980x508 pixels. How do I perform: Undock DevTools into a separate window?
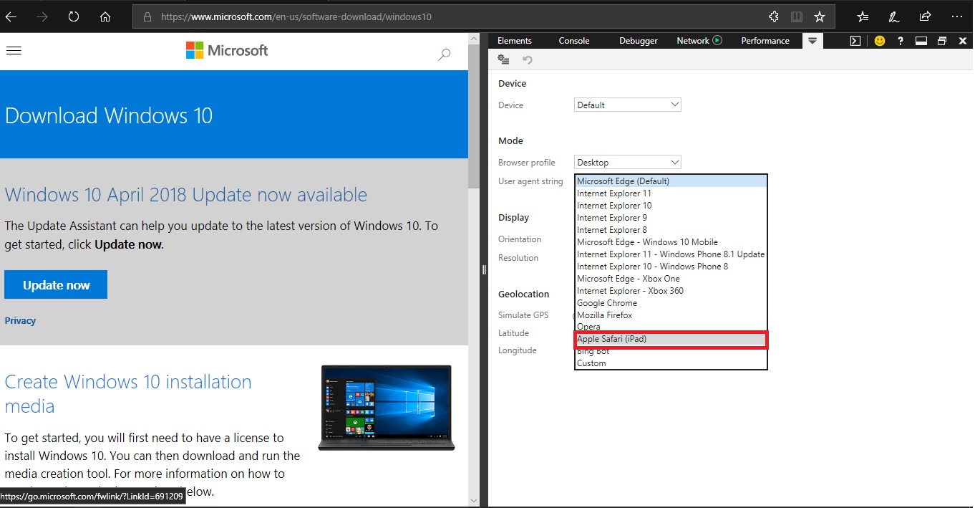(x=941, y=41)
